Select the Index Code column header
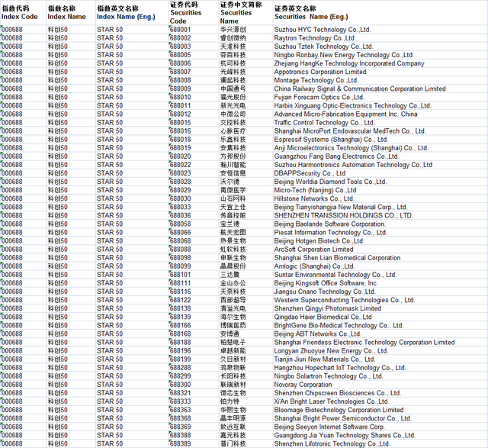This screenshot has height=448, width=488. (24, 13)
